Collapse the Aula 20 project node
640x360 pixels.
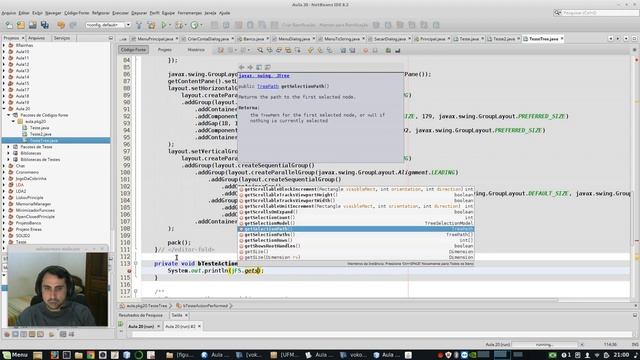click(4, 109)
